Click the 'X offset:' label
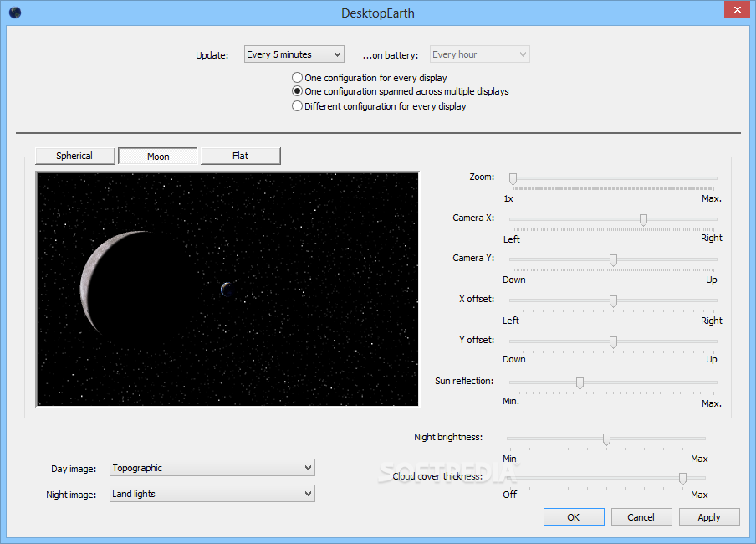756x544 pixels. click(477, 299)
